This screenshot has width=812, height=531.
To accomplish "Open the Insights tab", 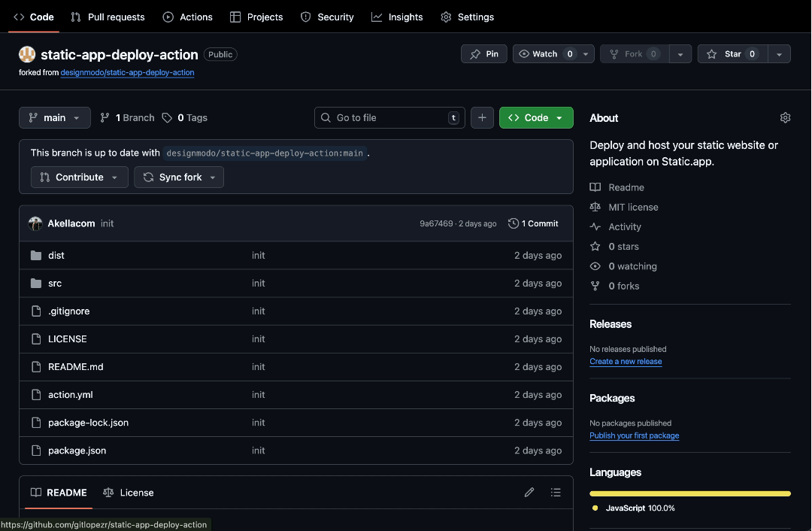I will coord(397,17).
